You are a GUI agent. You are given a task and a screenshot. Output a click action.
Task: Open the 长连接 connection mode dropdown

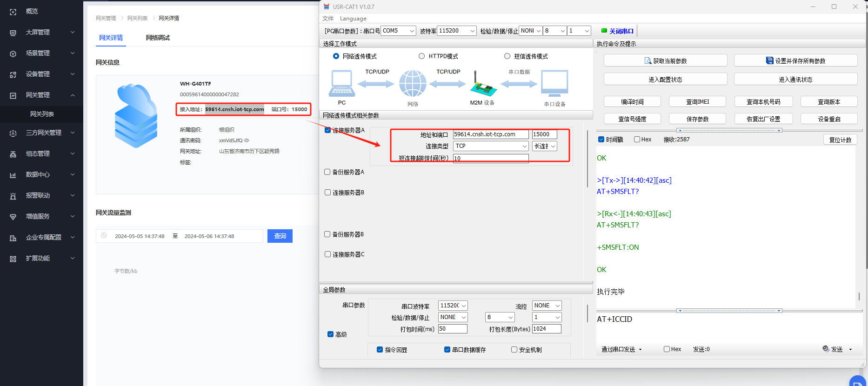point(544,146)
